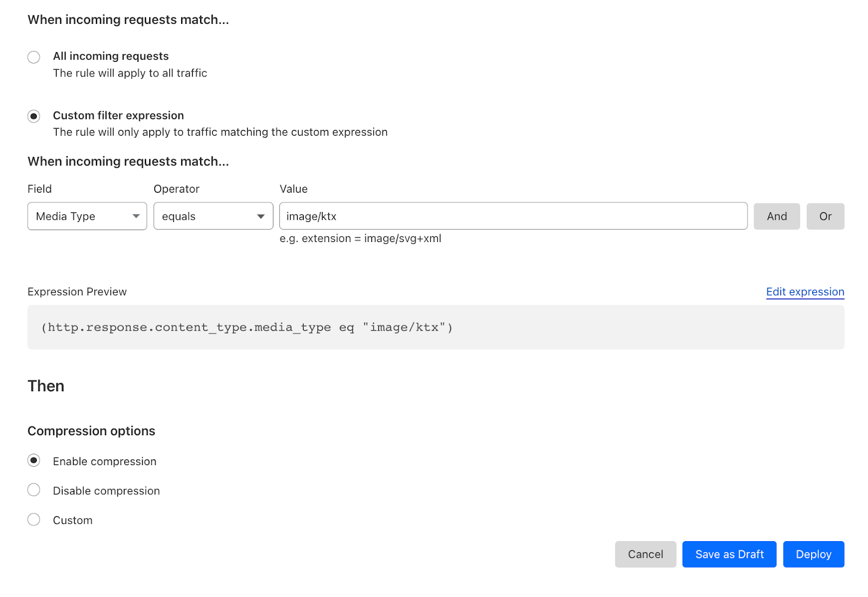Select the All incoming requests radio button
Screen dimensions: 868x597
(34, 57)
